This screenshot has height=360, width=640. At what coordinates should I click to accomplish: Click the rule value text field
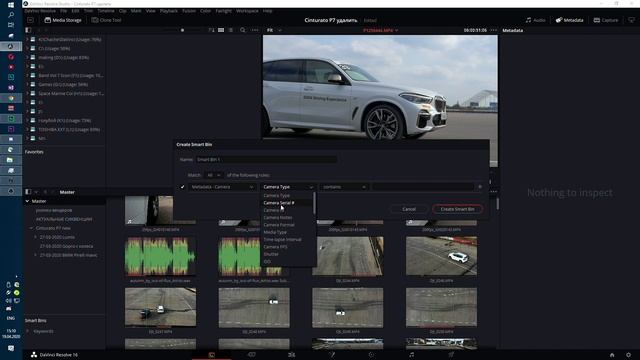[x=423, y=187]
